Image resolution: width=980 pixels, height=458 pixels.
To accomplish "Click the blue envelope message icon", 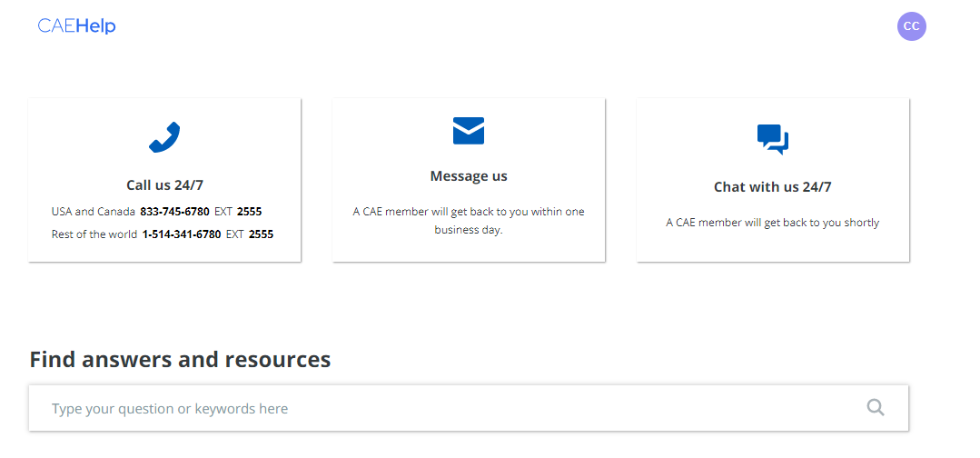I will (469, 131).
